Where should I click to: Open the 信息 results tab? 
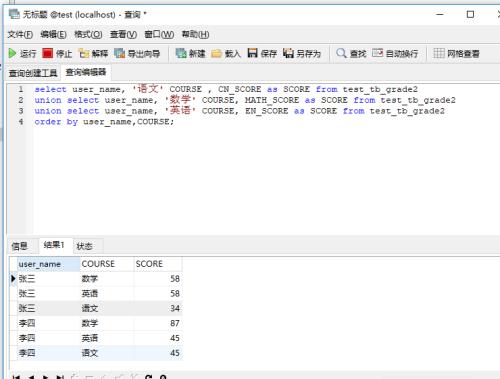click(x=19, y=246)
